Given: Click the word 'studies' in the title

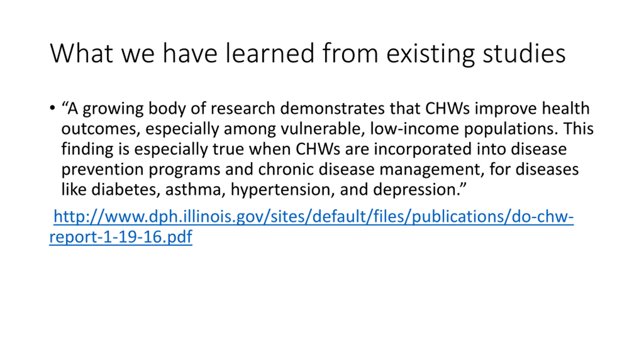Looking at the screenshot, I should pyautogui.click(x=524, y=53).
